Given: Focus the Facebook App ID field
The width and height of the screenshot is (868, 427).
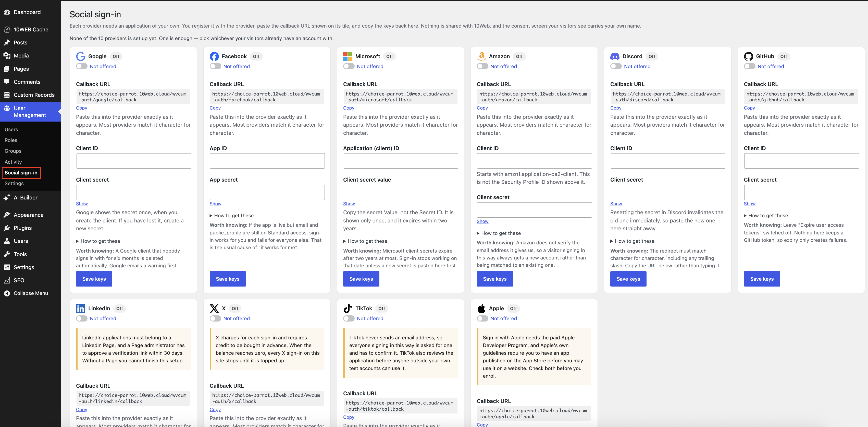Looking at the screenshot, I should click(x=267, y=161).
